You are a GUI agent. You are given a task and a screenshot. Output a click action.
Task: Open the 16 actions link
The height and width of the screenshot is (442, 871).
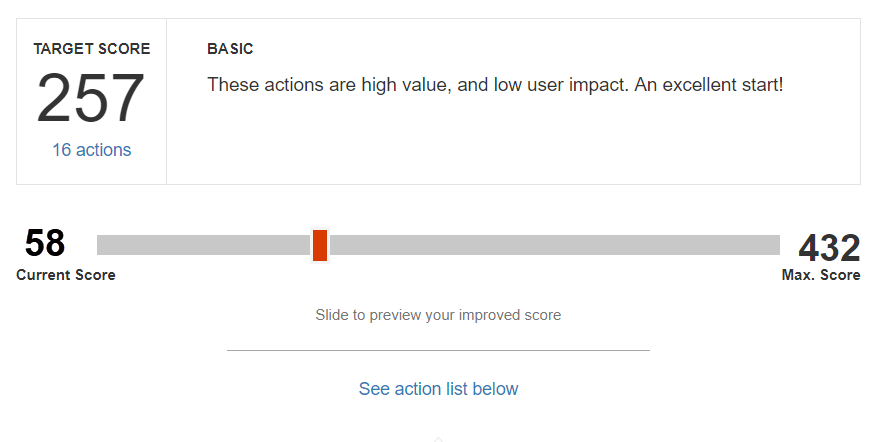point(91,150)
